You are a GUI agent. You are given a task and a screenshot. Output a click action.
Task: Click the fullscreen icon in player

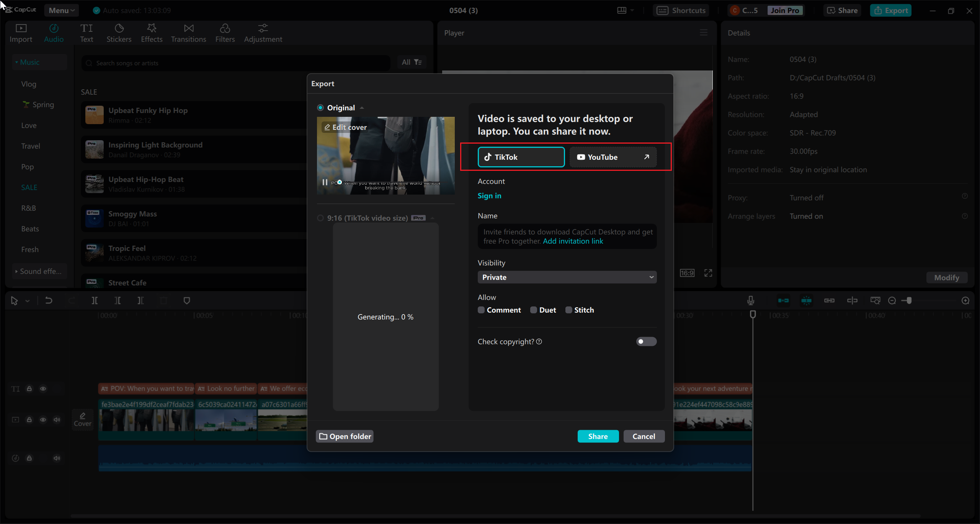click(708, 273)
